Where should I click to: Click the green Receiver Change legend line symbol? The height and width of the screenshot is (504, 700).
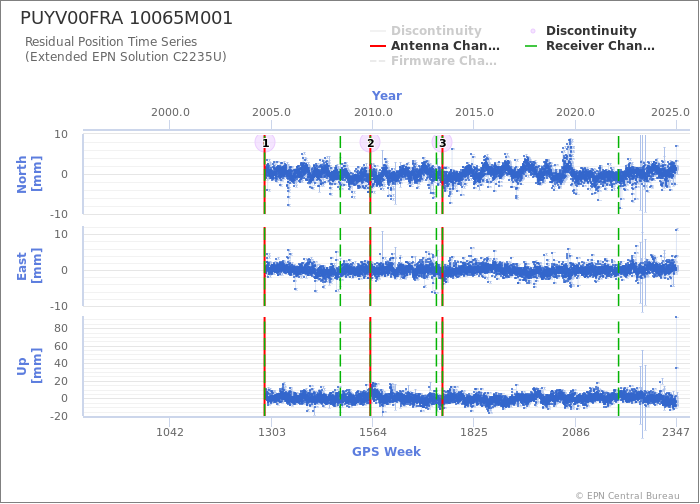pos(531,46)
